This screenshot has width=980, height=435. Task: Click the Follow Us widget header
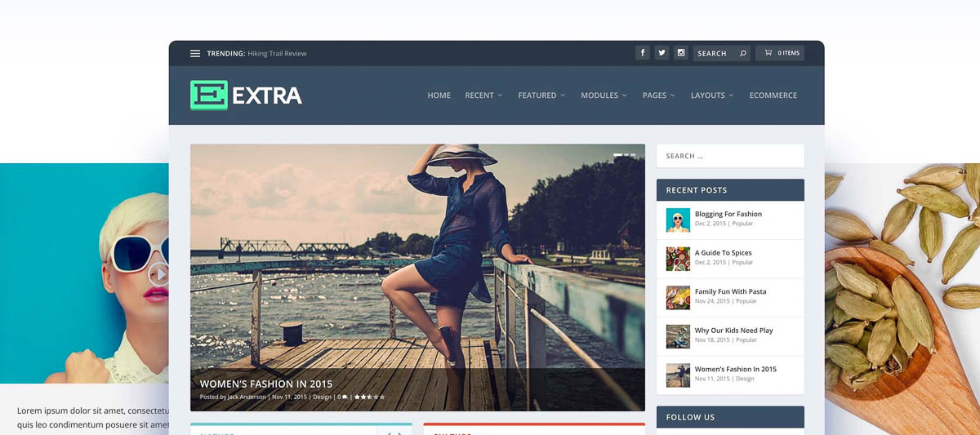[x=730, y=417]
